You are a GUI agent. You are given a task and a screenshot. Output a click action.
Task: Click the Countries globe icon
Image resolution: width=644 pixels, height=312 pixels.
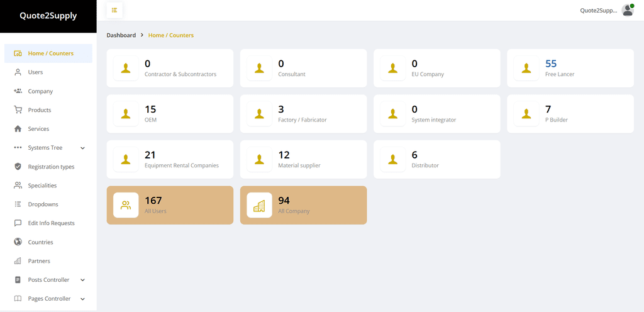pyautogui.click(x=18, y=242)
